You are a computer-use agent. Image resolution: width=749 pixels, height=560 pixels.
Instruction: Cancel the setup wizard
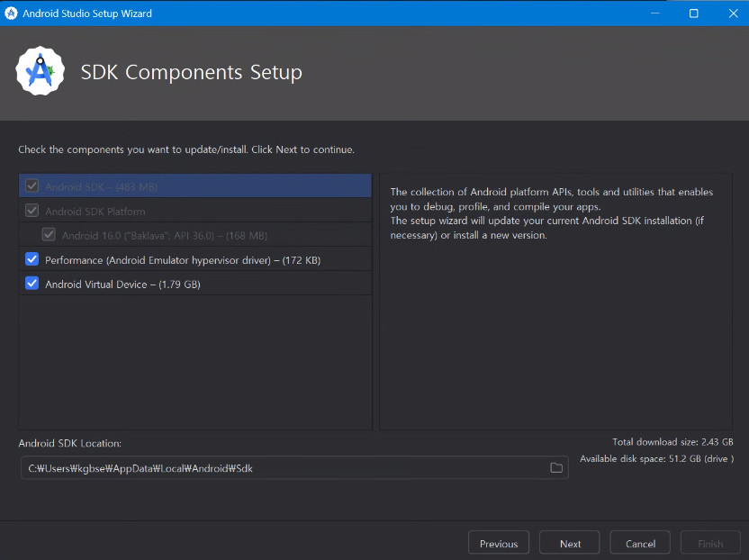click(x=640, y=544)
